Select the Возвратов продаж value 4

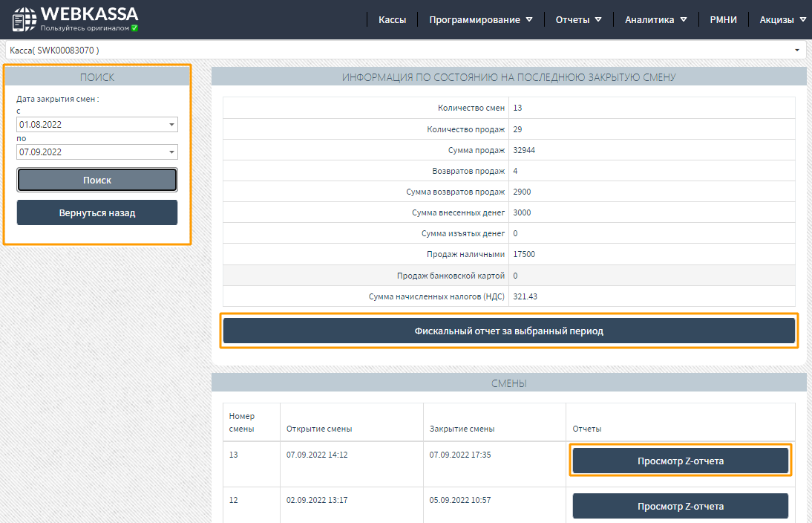(x=515, y=171)
